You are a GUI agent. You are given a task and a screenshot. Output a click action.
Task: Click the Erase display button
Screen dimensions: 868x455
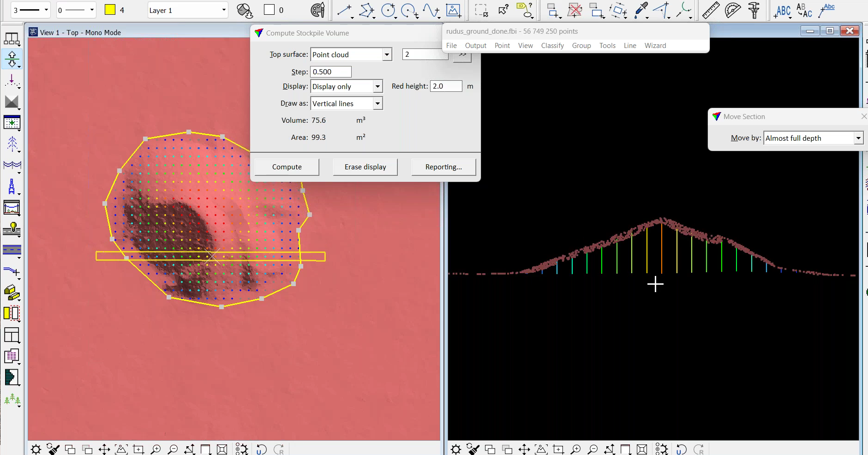pyautogui.click(x=365, y=167)
